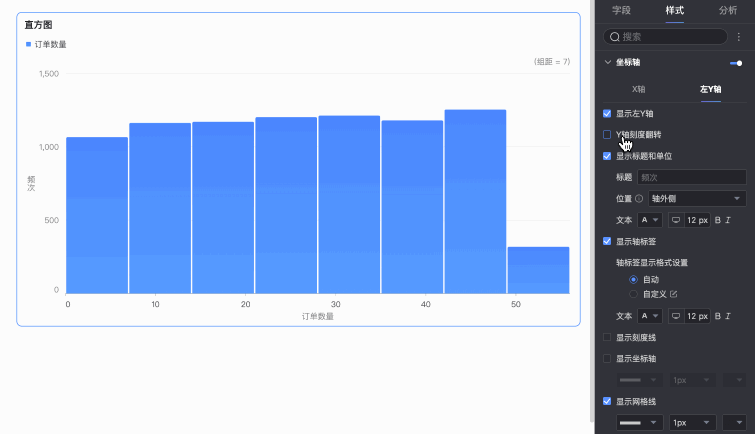Click the info icon next to 位置
This screenshot has height=434, width=755.
639,198
